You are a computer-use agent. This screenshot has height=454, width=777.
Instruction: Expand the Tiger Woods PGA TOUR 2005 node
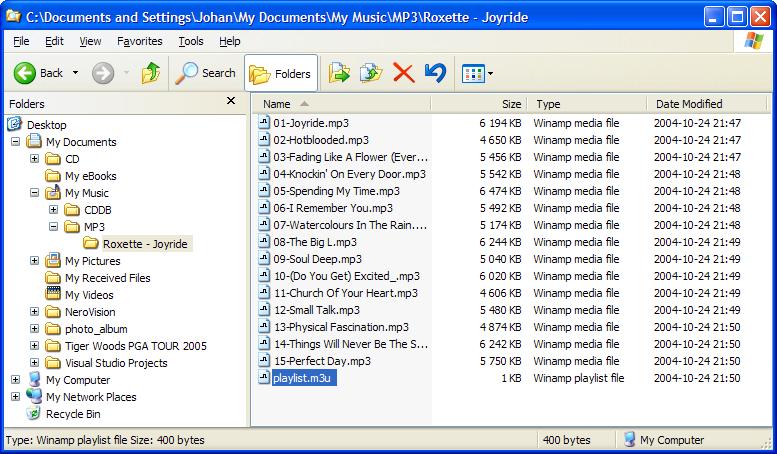point(34,345)
